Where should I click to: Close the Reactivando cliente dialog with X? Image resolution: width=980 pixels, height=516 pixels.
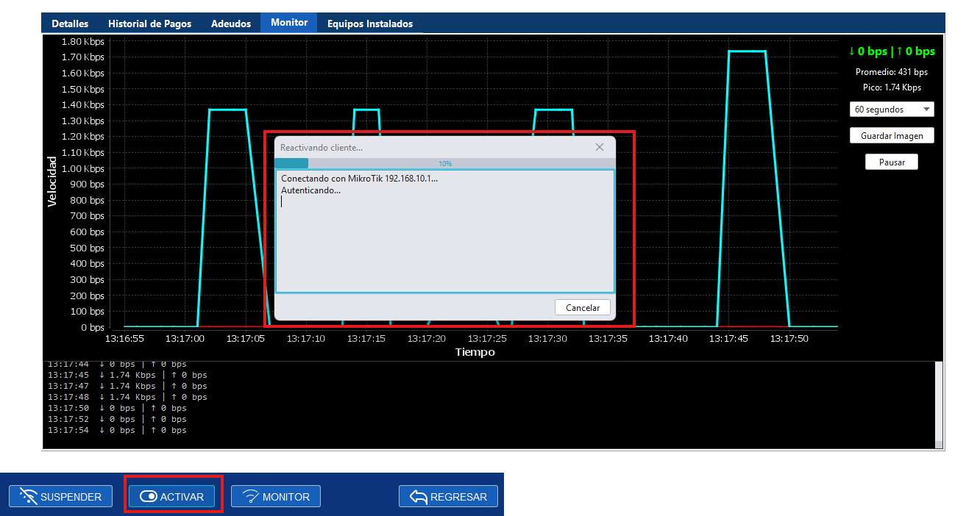600,147
